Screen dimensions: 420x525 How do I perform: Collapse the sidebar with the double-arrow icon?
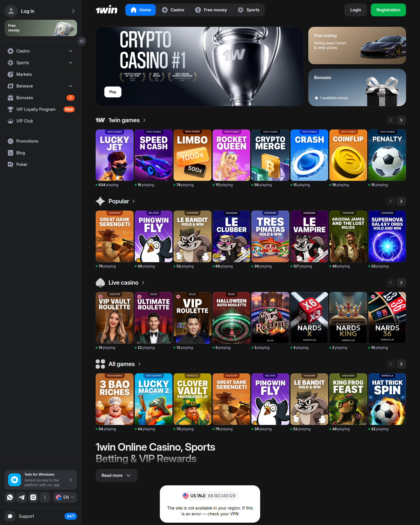[x=82, y=41]
